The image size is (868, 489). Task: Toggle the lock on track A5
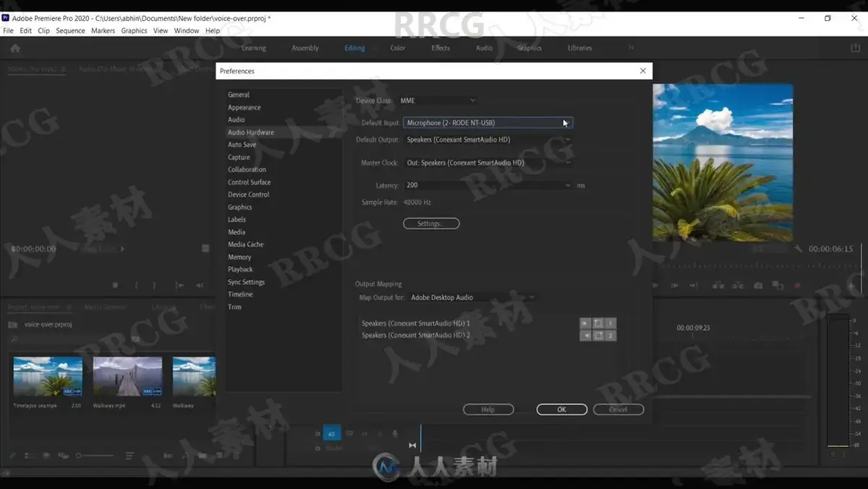pyautogui.click(x=318, y=434)
